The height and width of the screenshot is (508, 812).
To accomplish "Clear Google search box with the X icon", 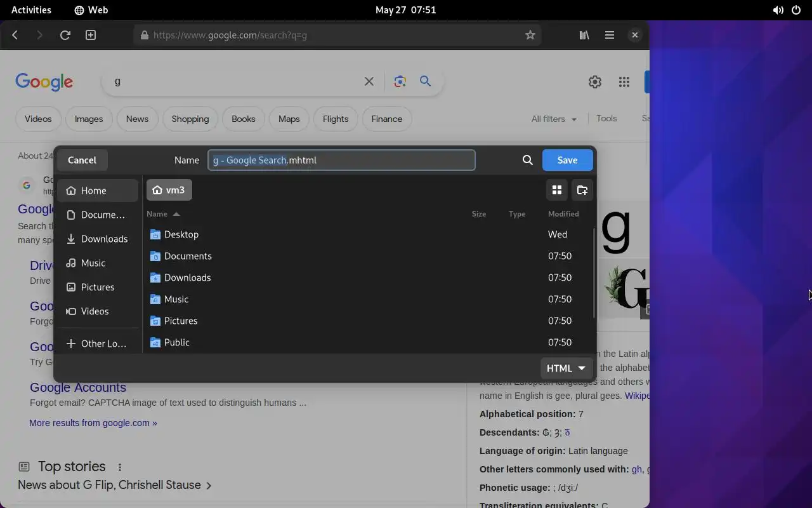I will pyautogui.click(x=369, y=81).
